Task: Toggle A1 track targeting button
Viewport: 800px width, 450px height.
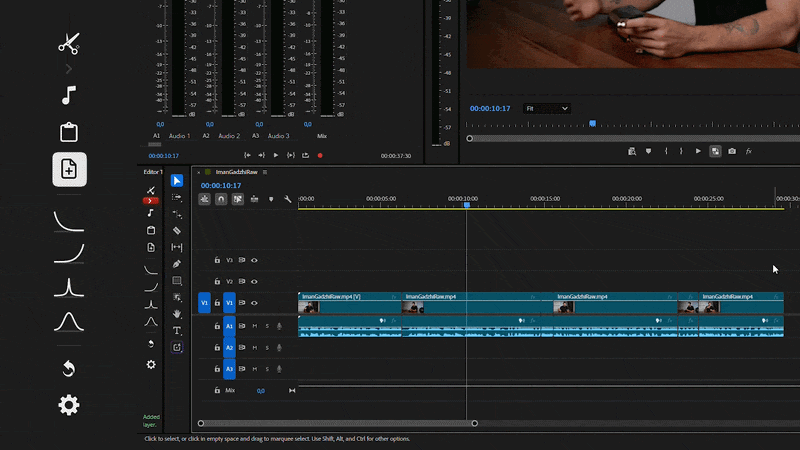Action: click(x=229, y=326)
